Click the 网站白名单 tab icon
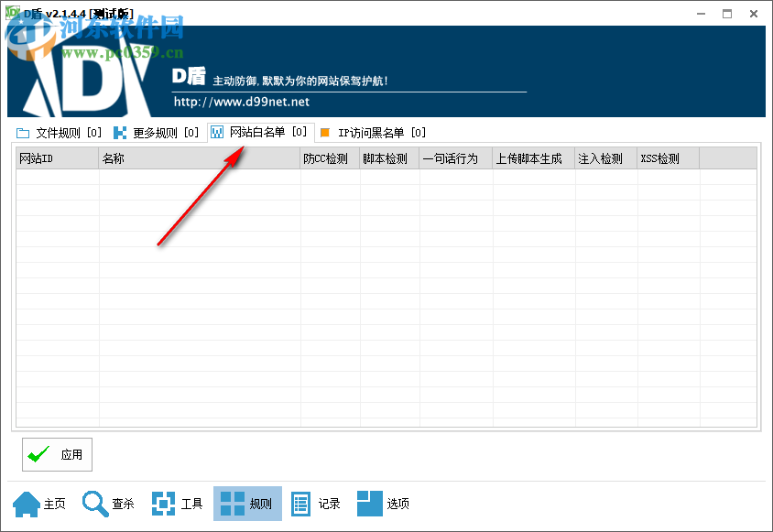This screenshot has height=532, width=773. [x=217, y=132]
